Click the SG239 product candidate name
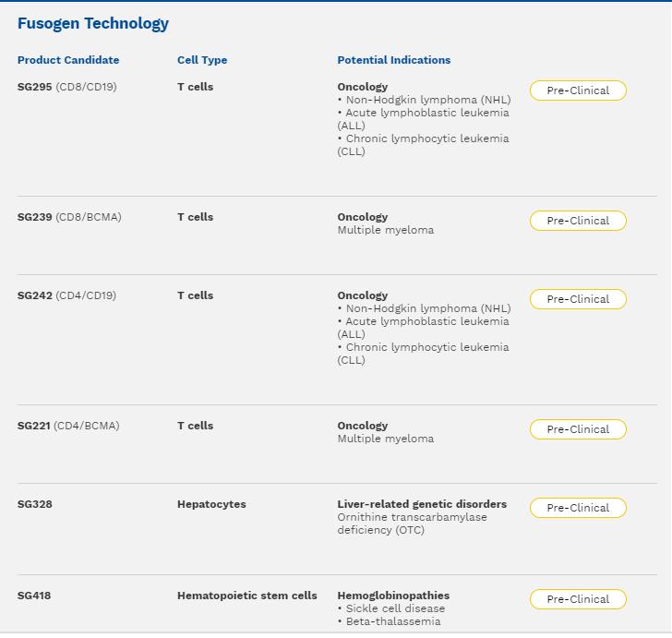Viewport: 672px width, 638px height. pyautogui.click(x=35, y=217)
